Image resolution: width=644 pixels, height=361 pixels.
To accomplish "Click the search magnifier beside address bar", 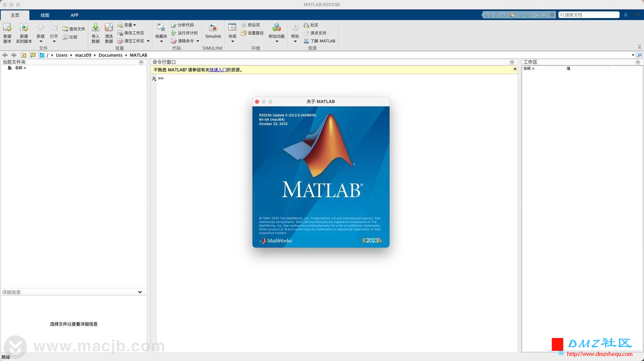I will [639, 55].
